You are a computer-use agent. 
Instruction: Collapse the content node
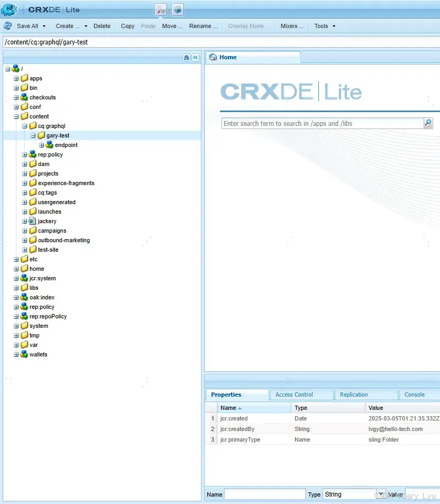tap(16, 116)
